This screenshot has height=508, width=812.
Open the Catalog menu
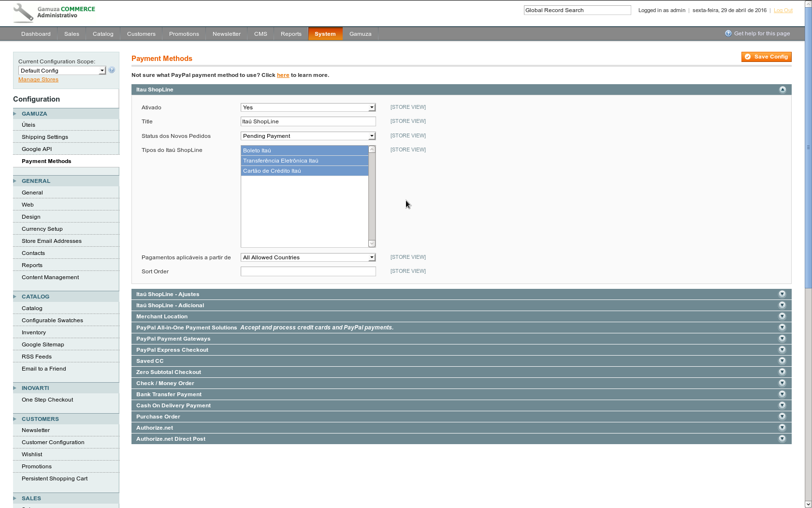click(x=103, y=34)
